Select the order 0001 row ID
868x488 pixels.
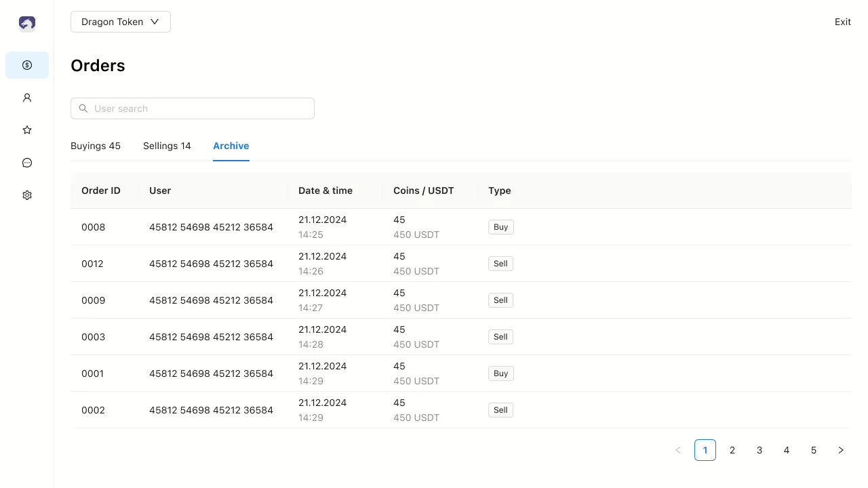click(93, 373)
